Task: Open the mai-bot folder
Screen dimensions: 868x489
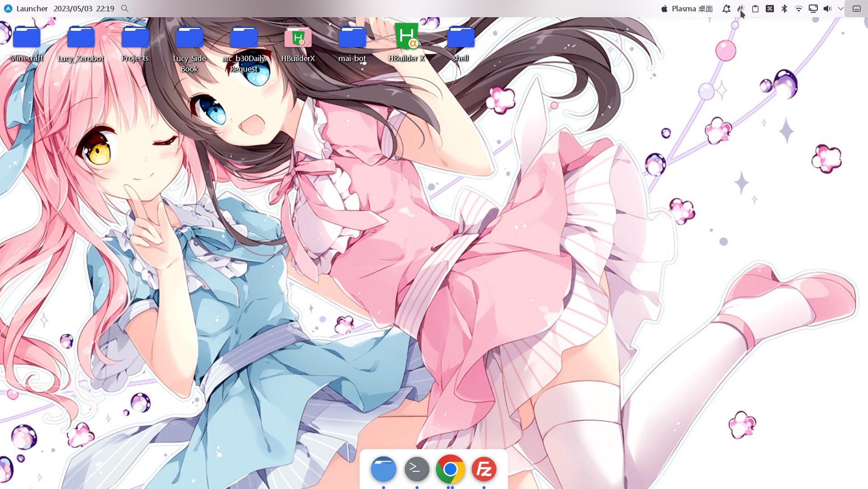Action: point(352,37)
